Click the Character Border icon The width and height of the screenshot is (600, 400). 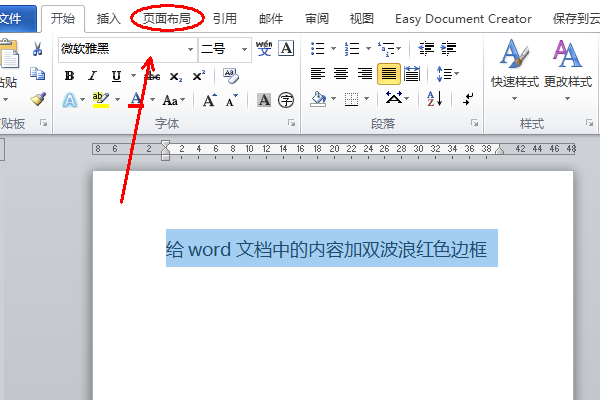(x=286, y=48)
